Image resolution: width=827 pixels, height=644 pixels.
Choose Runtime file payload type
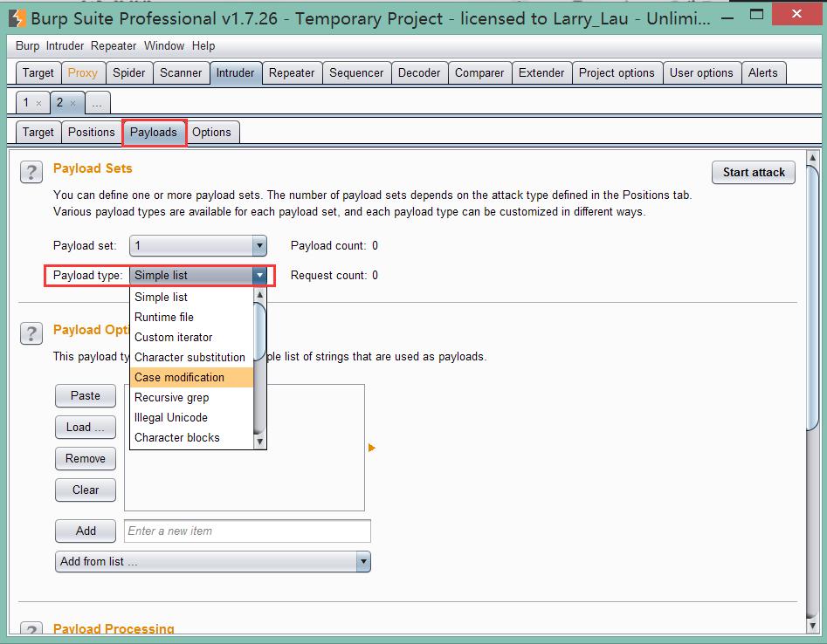191,318
